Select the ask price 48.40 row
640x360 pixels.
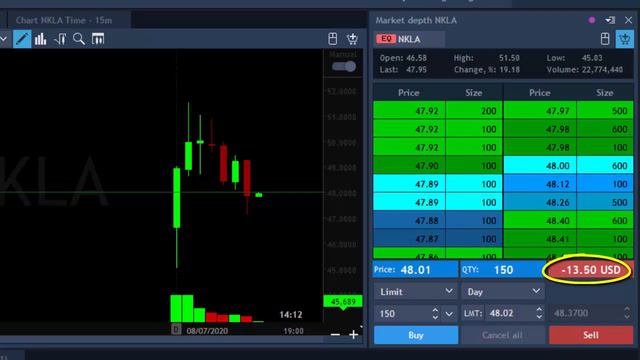569,220
